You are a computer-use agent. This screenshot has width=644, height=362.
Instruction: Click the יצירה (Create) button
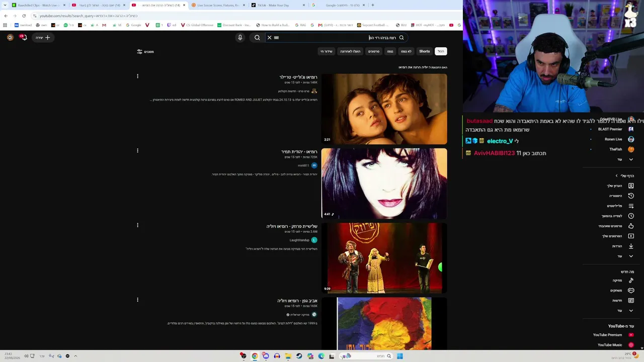pos(43,37)
